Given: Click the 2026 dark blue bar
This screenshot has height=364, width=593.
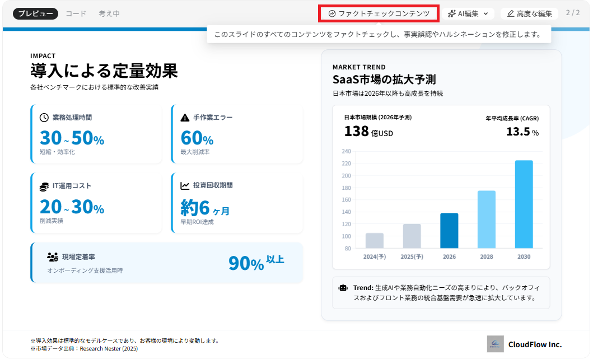Looking at the screenshot, I should click(449, 230).
